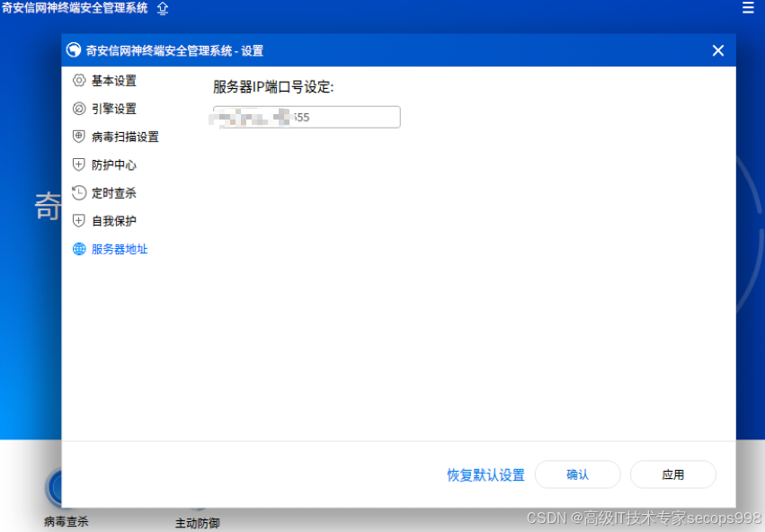Image resolution: width=765 pixels, height=532 pixels.
Task: Click the app logo in settings title bar
Action: (74, 50)
